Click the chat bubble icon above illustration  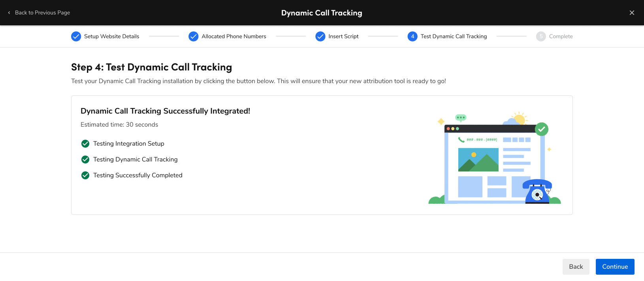[x=461, y=118]
